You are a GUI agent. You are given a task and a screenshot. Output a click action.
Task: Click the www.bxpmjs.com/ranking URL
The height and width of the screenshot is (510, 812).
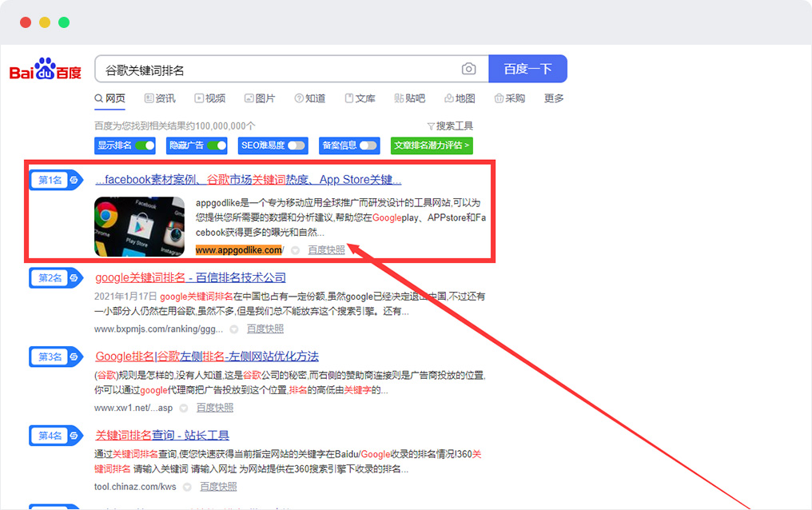click(158, 329)
